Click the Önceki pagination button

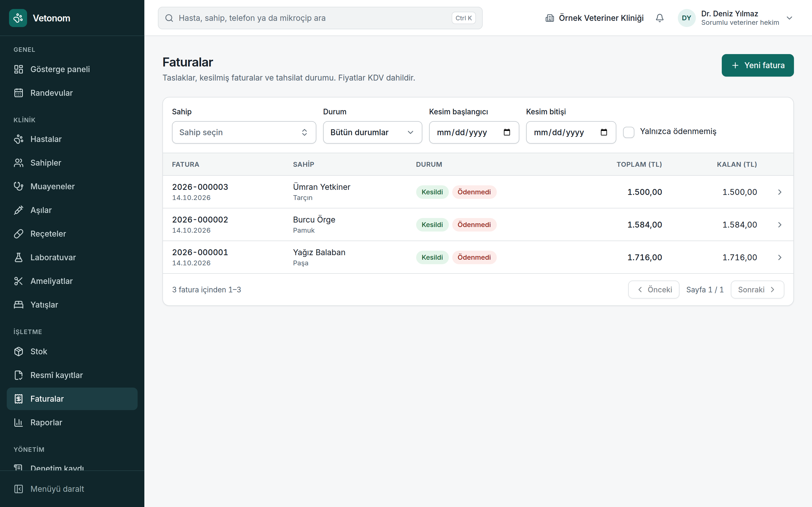point(654,290)
